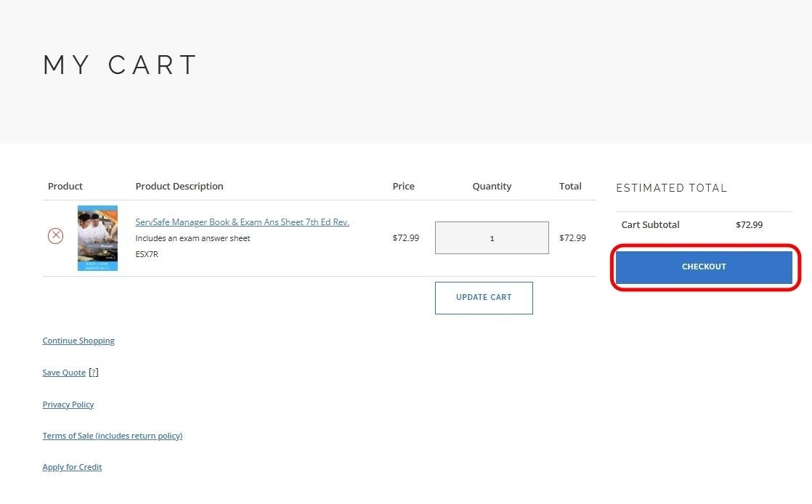This screenshot has height=504, width=812.
Task: Click the ESX7R product code text
Action: tap(147, 254)
